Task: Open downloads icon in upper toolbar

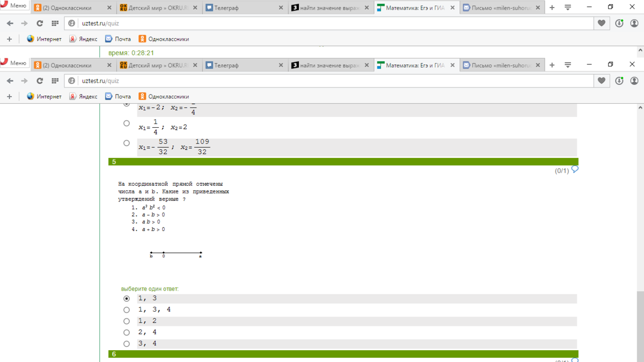Action: [619, 24]
